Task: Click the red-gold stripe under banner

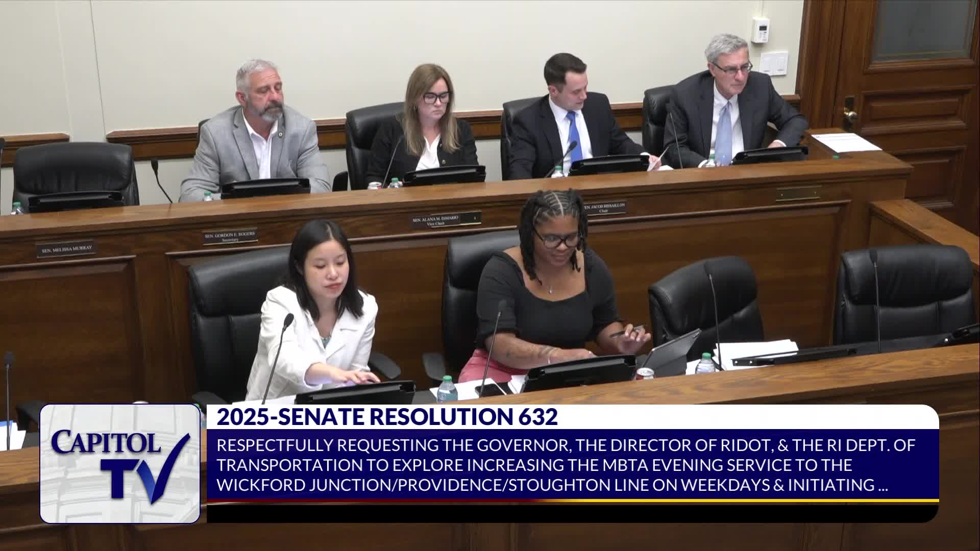Action: point(573,500)
